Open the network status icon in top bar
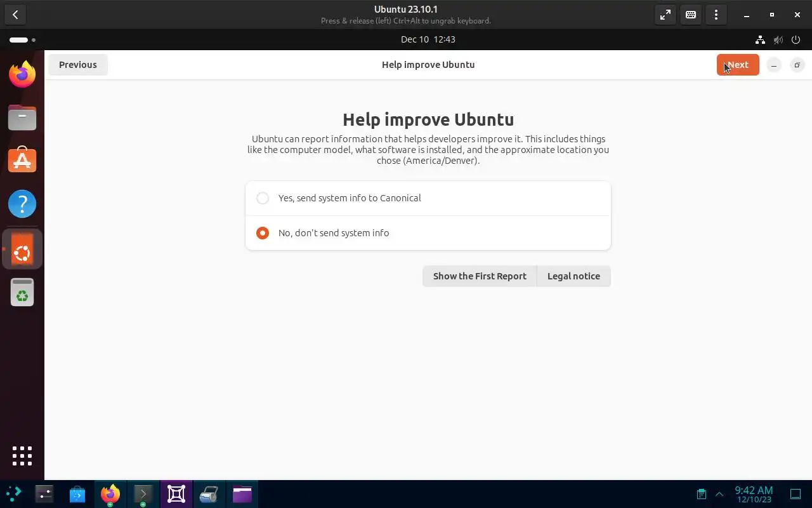Image resolution: width=812 pixels, height=508 pixels. click(x=760, y=39)
